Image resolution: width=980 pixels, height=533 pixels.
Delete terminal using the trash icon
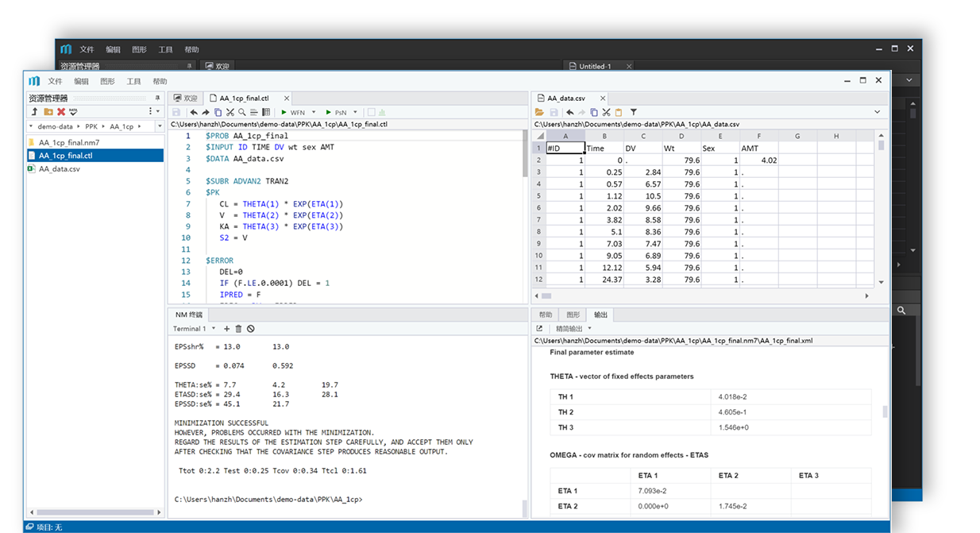[x=238, y=328]
